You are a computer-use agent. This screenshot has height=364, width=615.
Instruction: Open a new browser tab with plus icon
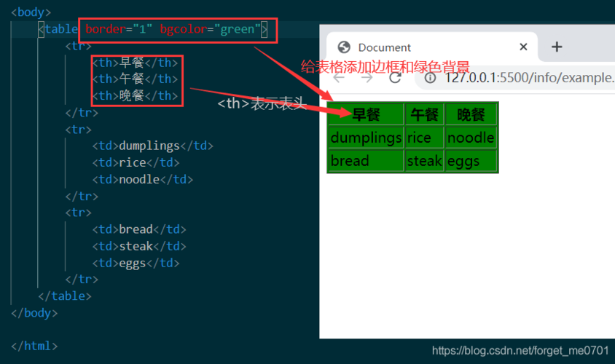click(x=557, y=47)
